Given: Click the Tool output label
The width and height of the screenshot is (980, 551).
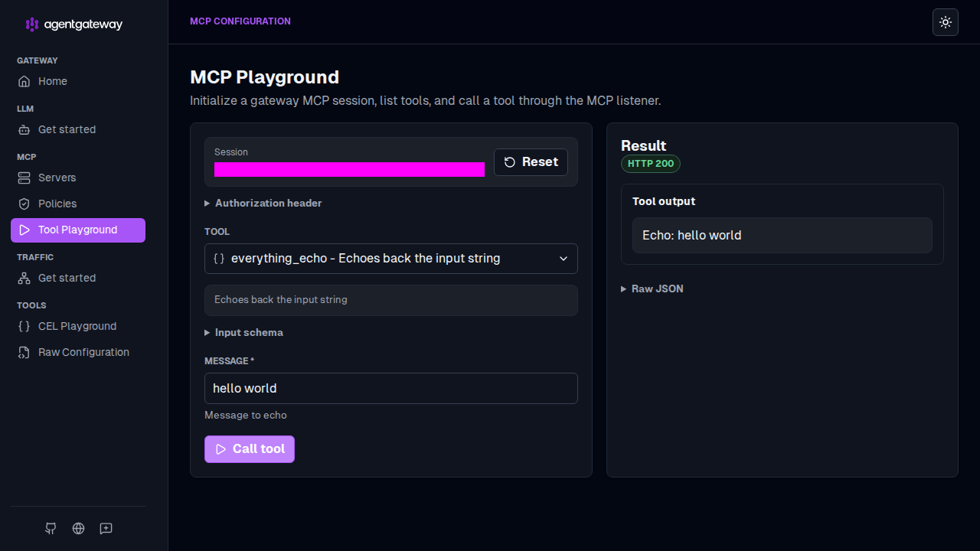Looking at the screenshot, I should (664, 201).
